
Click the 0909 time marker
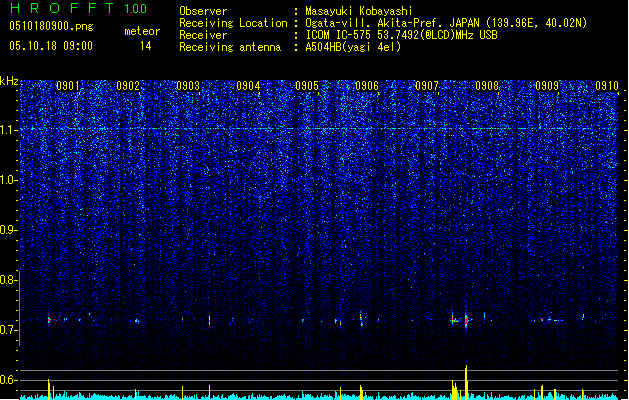(x=547, y=86)
